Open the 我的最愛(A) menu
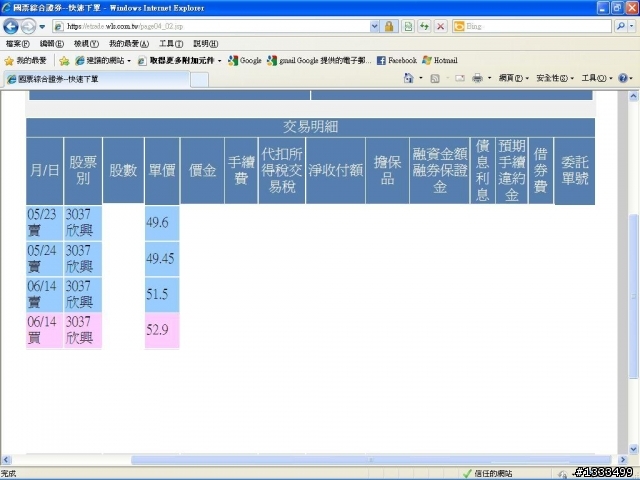This screenshot has height=480, width=640. tap(129, 43)
